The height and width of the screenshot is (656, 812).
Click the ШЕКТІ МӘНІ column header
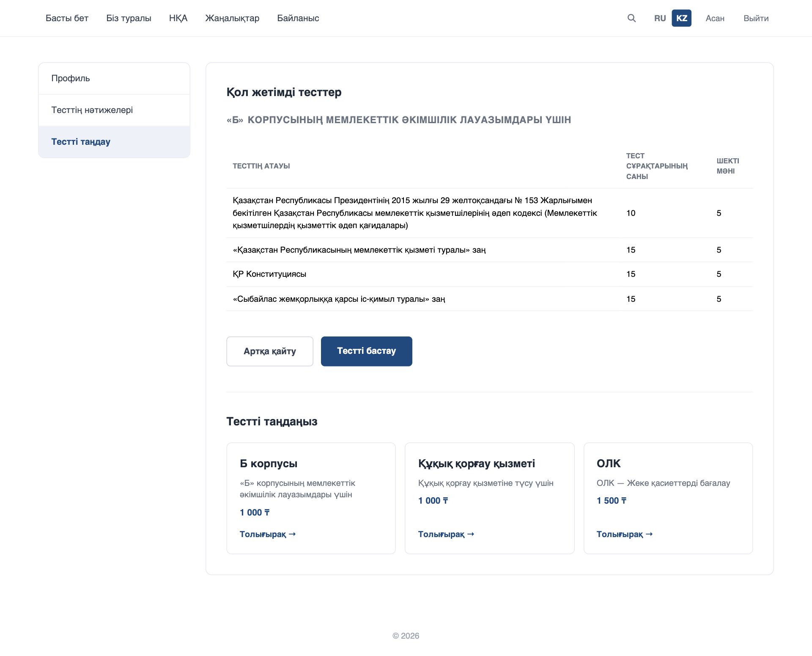[728, 166]
